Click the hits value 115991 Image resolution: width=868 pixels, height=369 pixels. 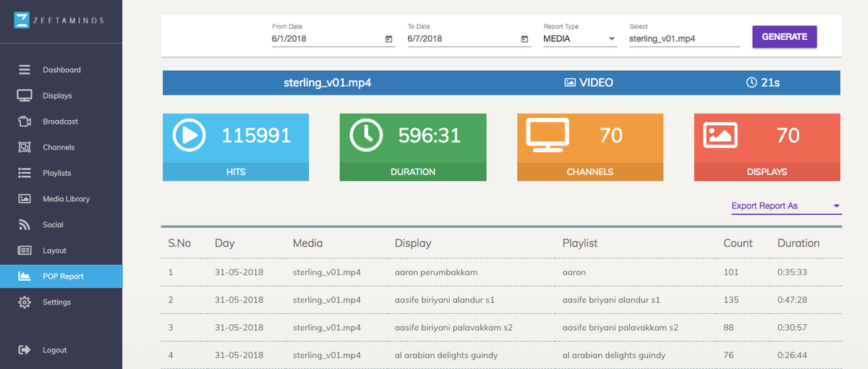(256, 135)
